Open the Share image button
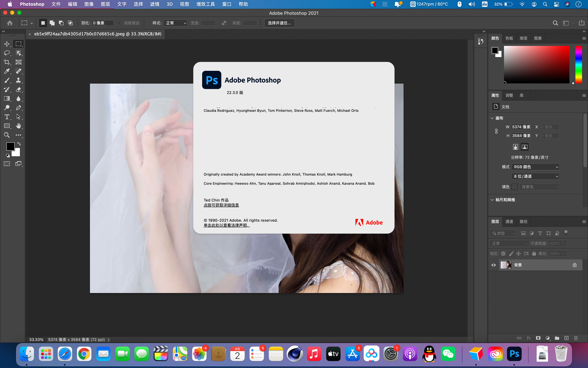Screen dimensions: 588x368 (581, 23)
